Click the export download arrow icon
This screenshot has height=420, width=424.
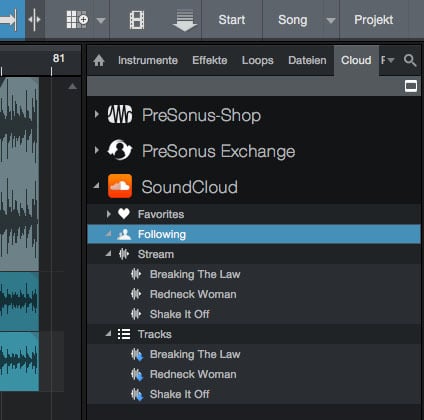pos(185,21)
